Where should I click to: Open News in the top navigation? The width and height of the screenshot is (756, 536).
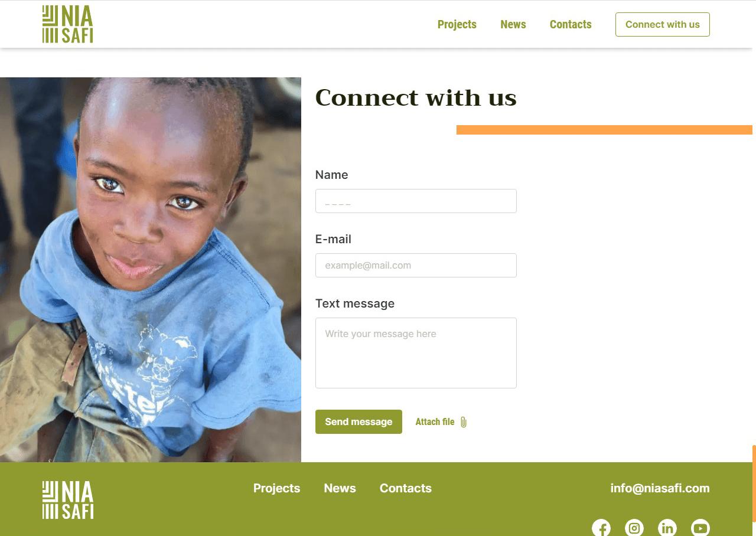[x=513, y=24]
